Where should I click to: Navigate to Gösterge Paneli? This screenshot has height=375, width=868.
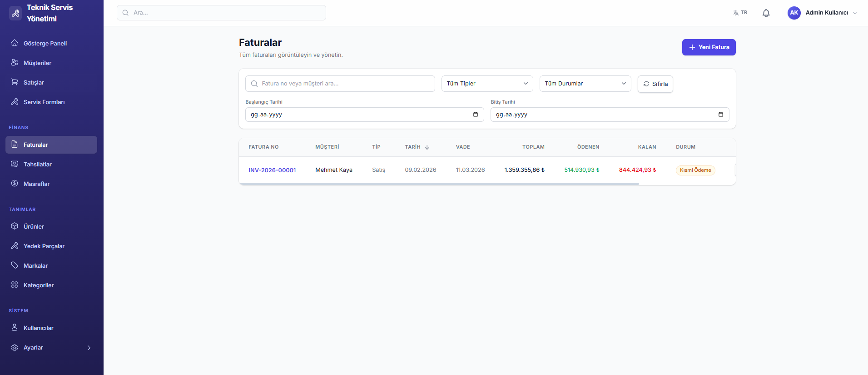[45, 44]
